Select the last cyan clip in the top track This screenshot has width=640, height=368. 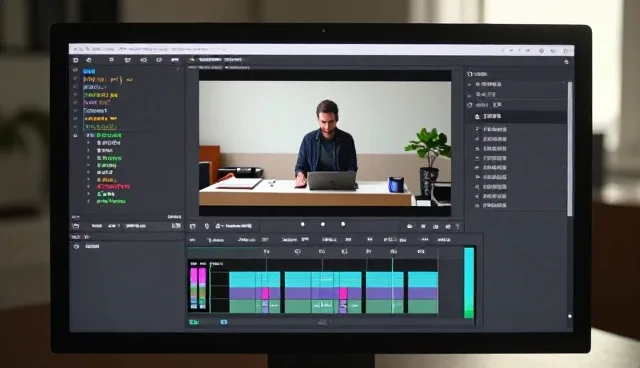click(x=423, y=280)
